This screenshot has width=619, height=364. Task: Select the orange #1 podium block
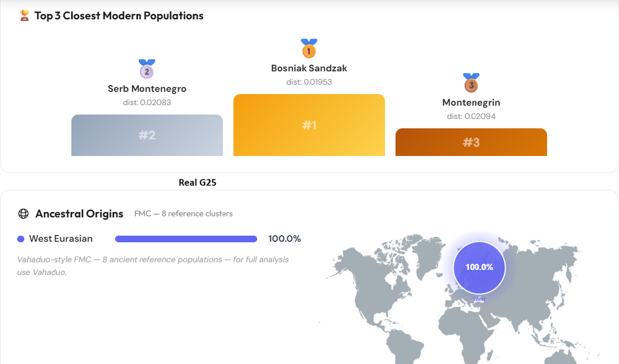coord(309,125)
